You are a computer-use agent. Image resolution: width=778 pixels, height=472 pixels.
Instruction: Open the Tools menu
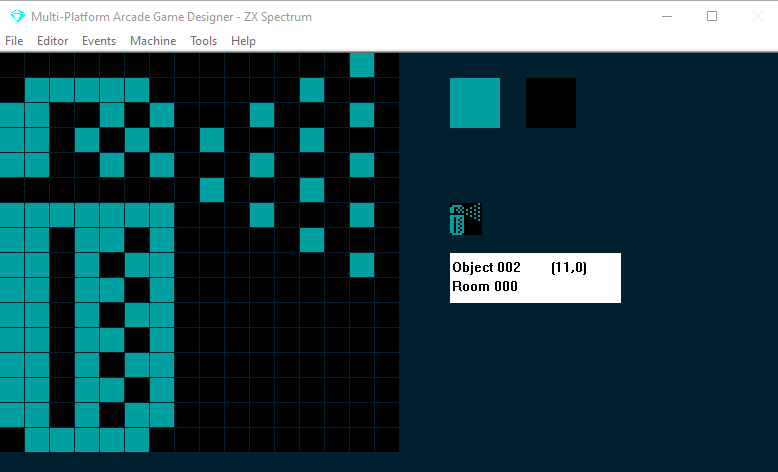click(203, 41)
